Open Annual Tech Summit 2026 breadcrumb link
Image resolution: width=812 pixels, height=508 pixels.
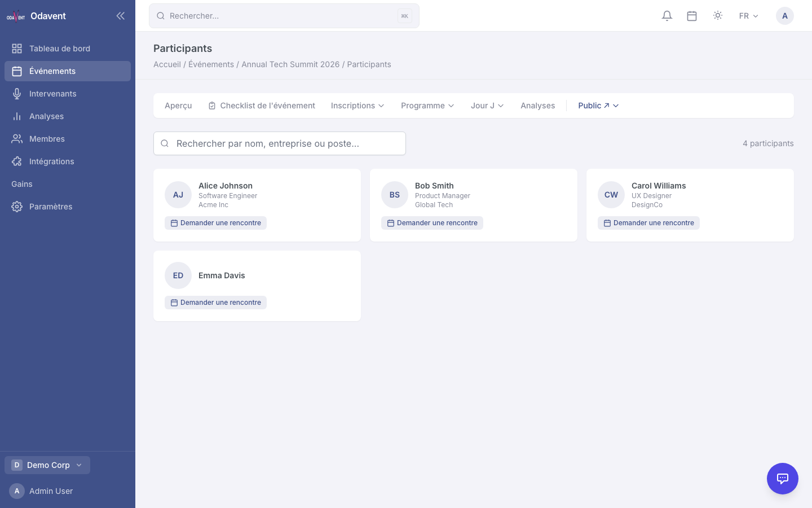click(x=290, y=64)
